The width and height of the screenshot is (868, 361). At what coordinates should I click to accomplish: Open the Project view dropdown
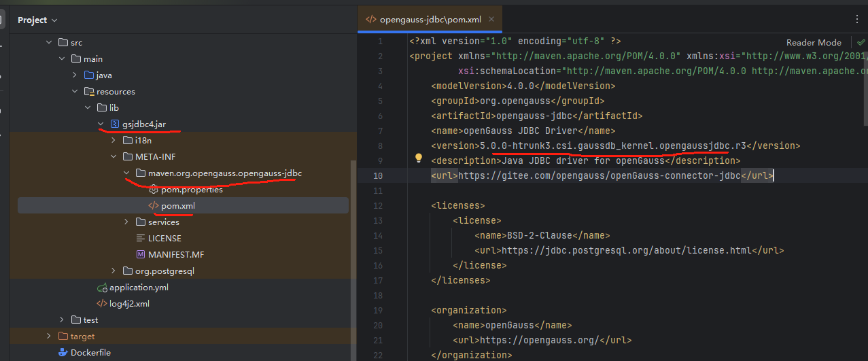tap(37, 20)
